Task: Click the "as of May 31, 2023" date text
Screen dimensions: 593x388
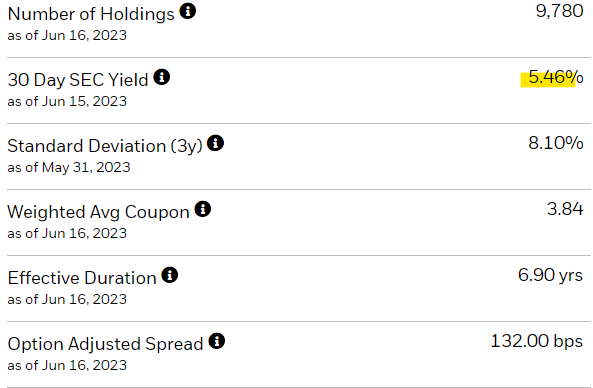Action: (69, 168)
